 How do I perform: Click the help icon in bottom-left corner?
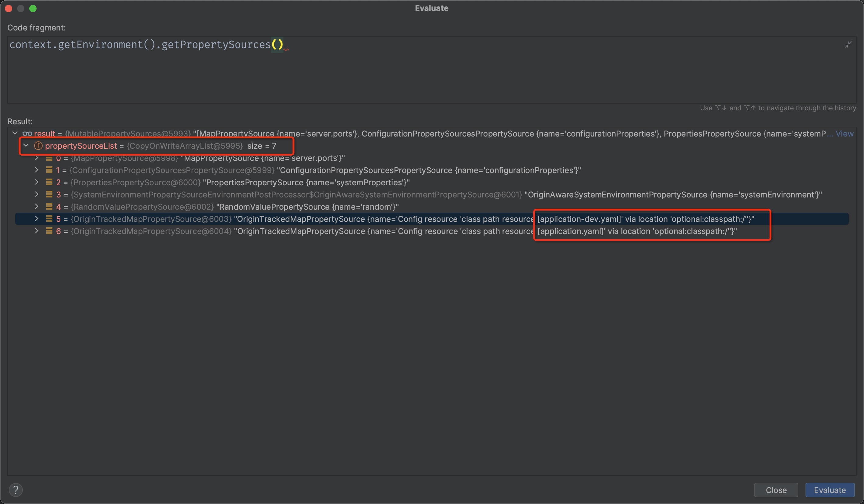(x=16, y=490)
